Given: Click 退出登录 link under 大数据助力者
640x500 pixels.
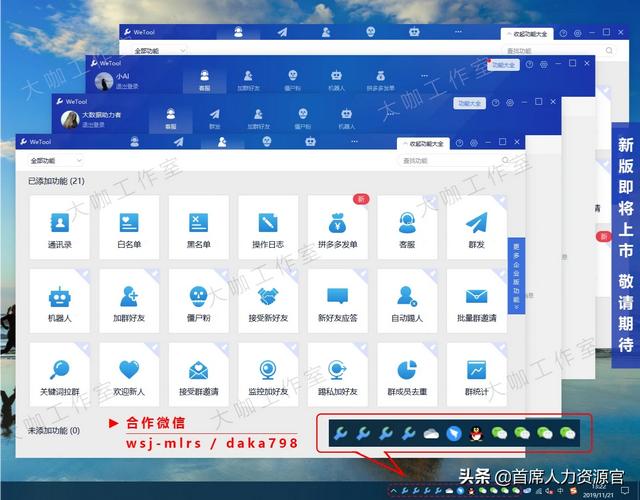Looking at the screenshot, I should coord(93,125).
